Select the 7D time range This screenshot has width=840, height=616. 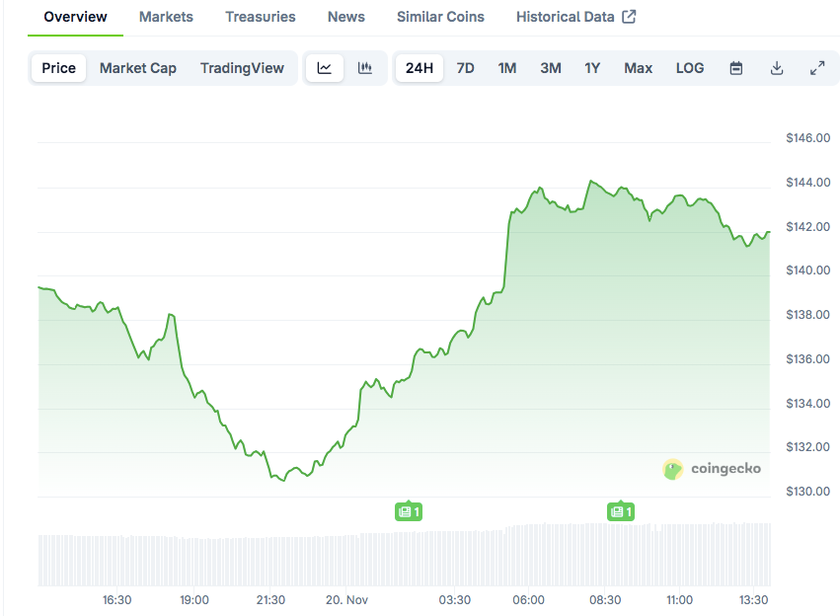[466, 68]
